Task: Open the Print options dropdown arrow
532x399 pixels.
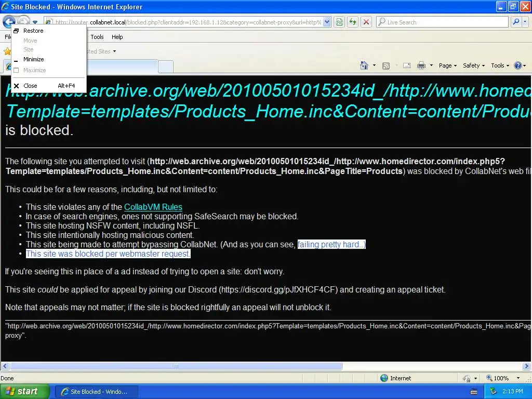Action: tap(431, 65)
